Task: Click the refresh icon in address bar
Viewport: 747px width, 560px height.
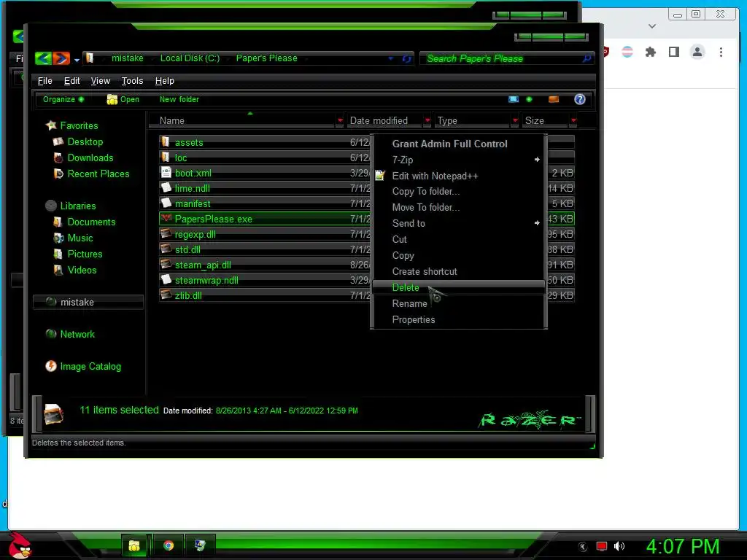Action: tap(406, 58)
